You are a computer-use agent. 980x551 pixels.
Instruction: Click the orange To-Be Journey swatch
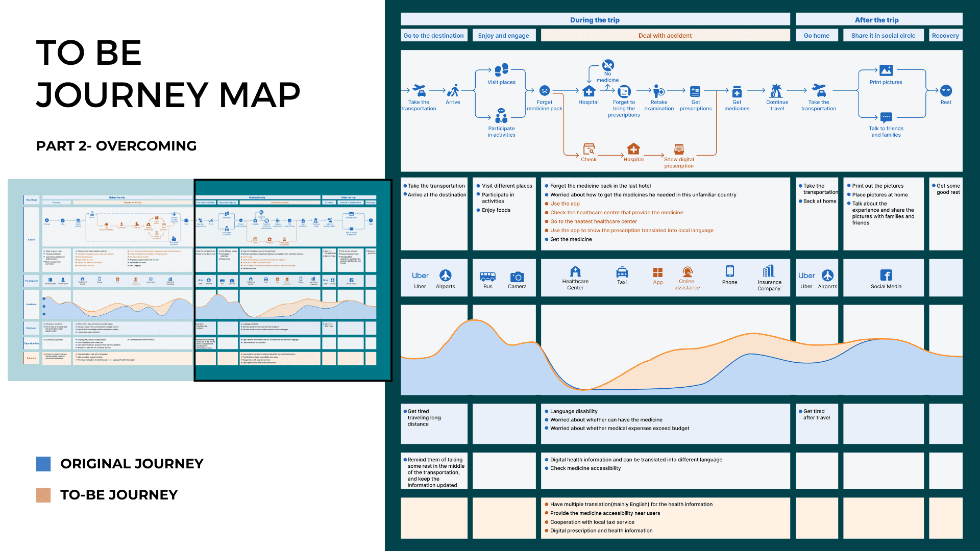pos(43,495)
